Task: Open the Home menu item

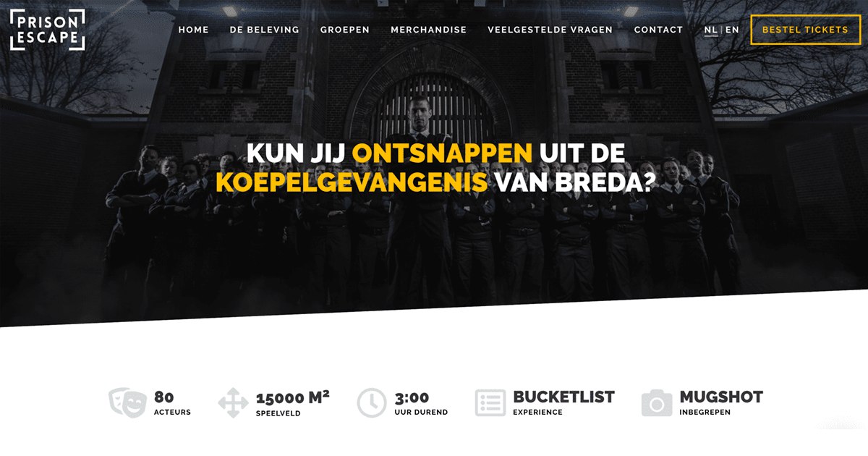Action: coord(193,30)
